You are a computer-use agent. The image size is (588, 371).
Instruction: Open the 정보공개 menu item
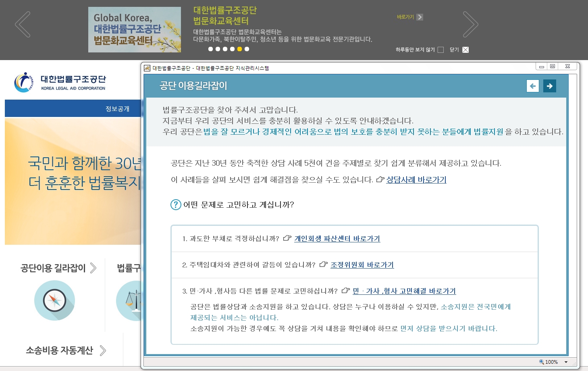(x=117, y=109)
